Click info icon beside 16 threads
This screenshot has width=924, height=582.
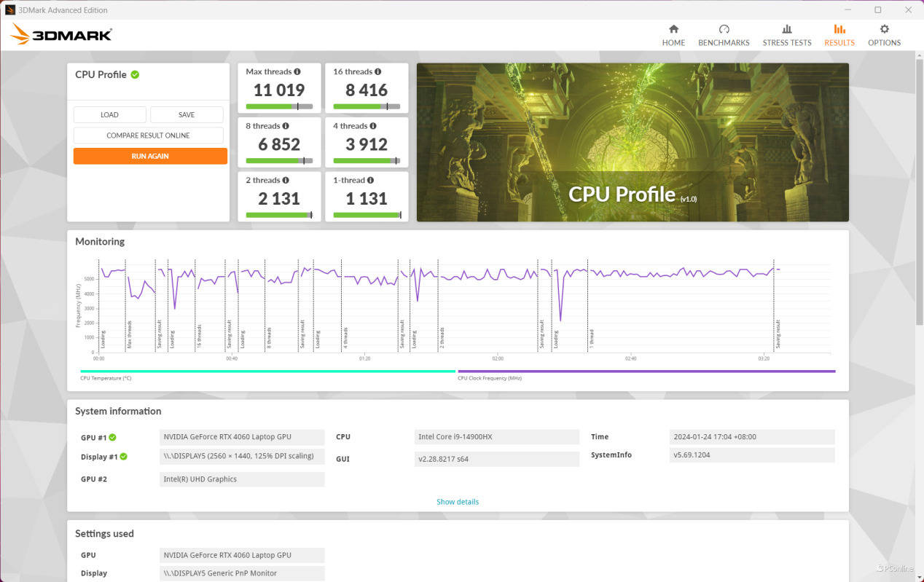coord(377,71)
